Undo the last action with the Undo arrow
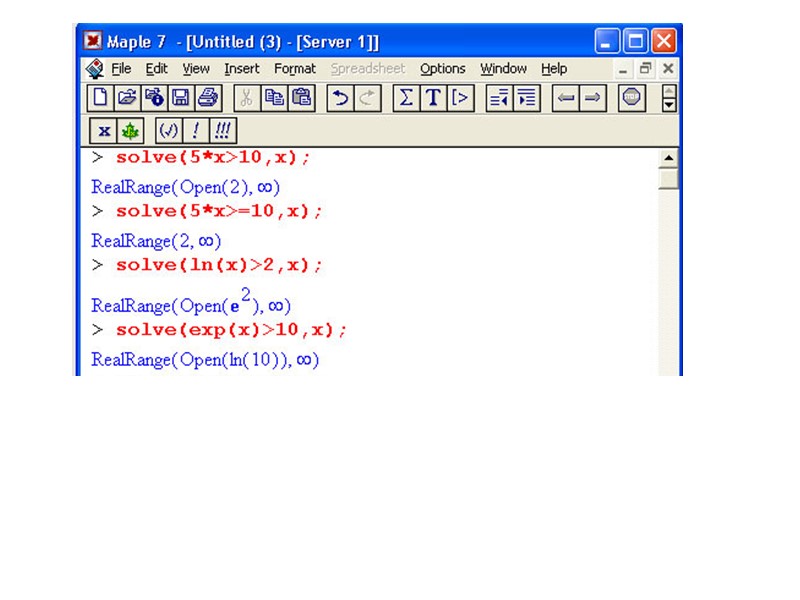The image size is (800, 600). point(340,97)
